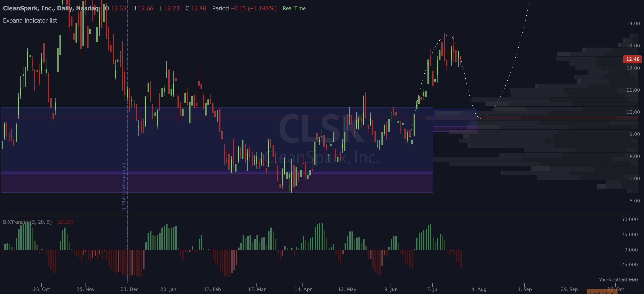Click the 23. Dec date on time axis
Screen dimensions: 644x294
129,289
